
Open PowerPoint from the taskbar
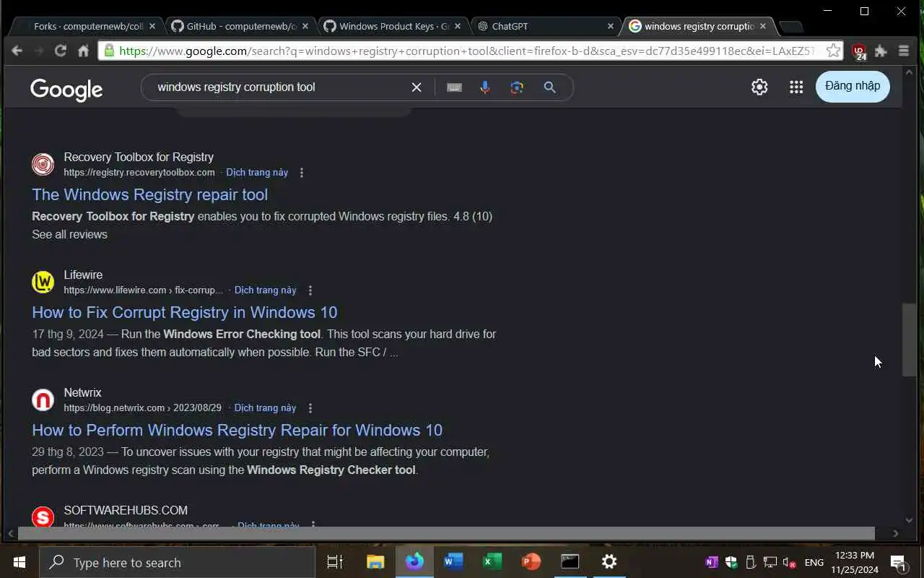tap(531, 562)
